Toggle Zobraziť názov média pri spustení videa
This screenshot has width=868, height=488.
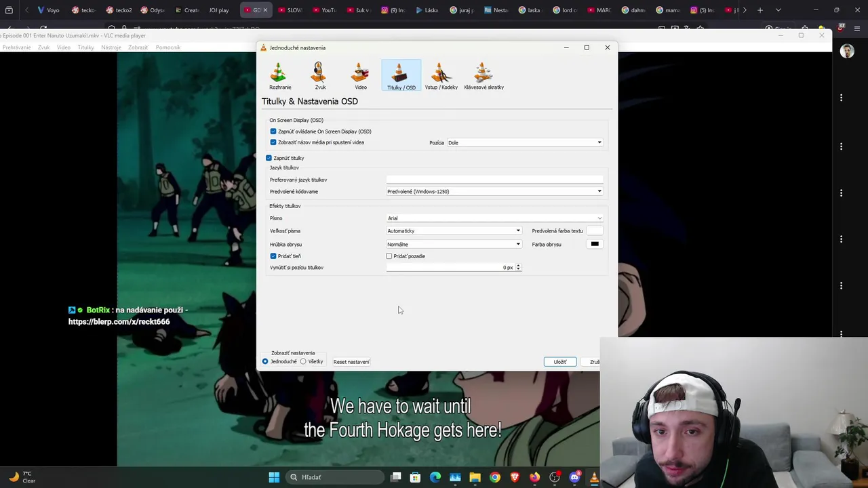(x=273, y=142)
